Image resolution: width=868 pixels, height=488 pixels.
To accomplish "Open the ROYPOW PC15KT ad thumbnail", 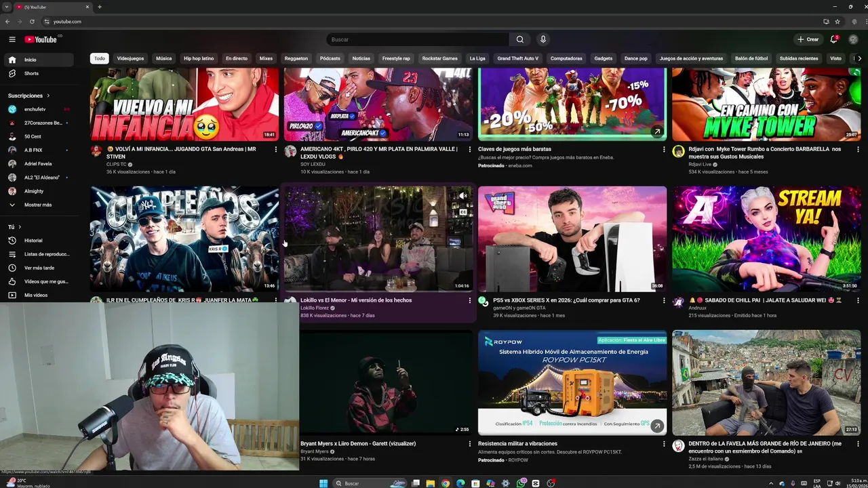I will (x=572, y=382).
